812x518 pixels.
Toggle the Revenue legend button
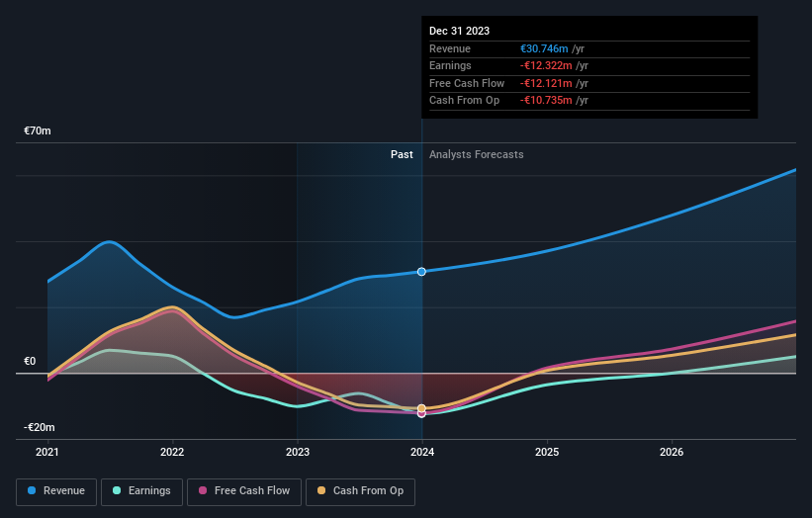point(56,491)
